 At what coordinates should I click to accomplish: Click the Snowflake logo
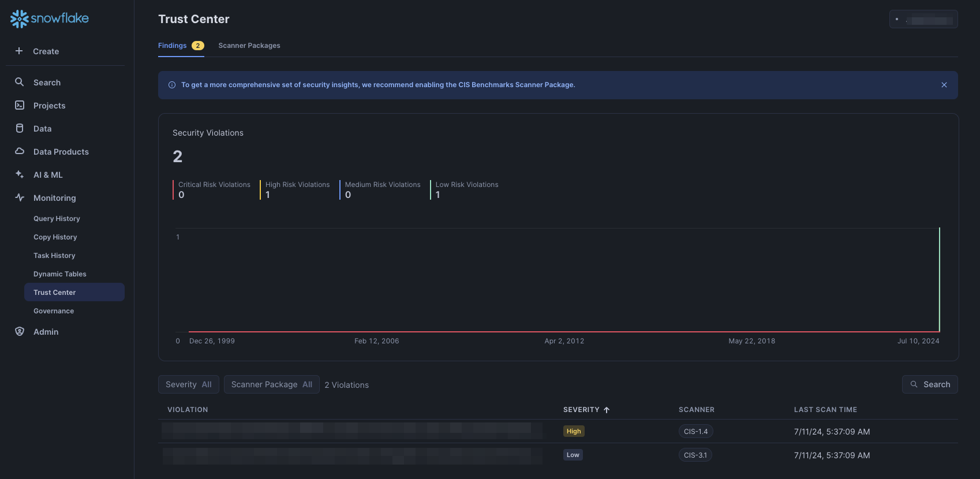(50, 18)
